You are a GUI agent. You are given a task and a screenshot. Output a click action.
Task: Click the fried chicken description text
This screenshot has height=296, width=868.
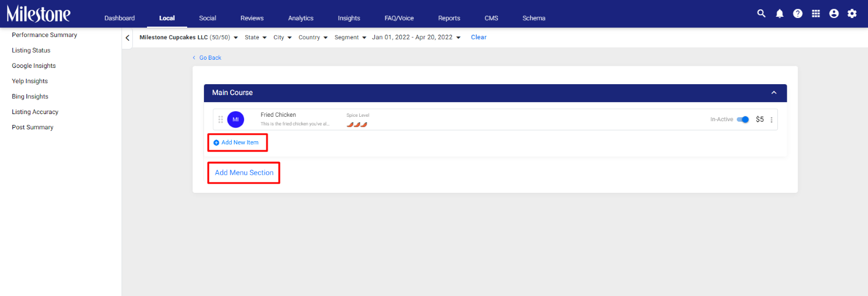tap(295, 124)
